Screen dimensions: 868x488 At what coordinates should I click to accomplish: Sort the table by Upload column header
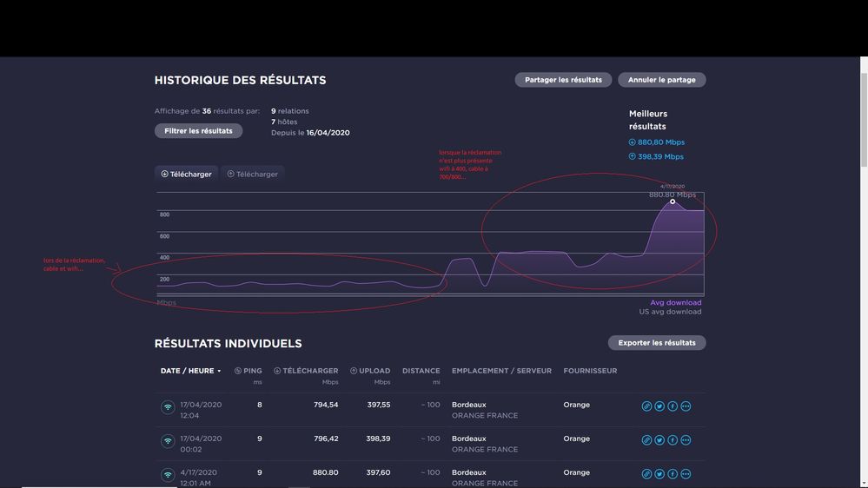coord(370,371)
